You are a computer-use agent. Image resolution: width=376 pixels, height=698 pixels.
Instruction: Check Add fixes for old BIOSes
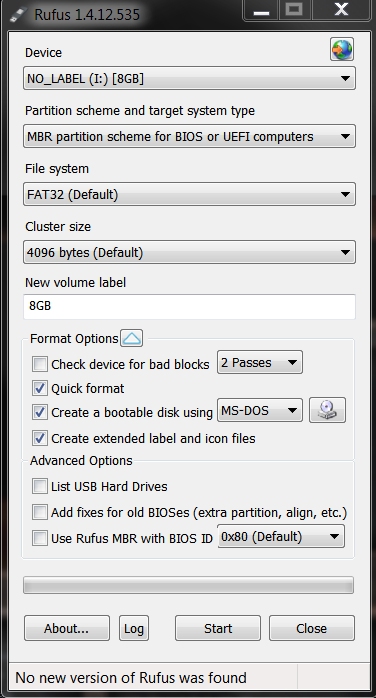[40, 512]
